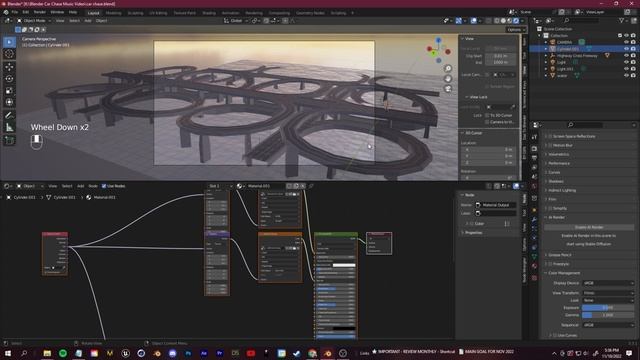Expand the Volumetrics panel
The width and height of the screenshot is (640, 360).
tap(558, 154)
